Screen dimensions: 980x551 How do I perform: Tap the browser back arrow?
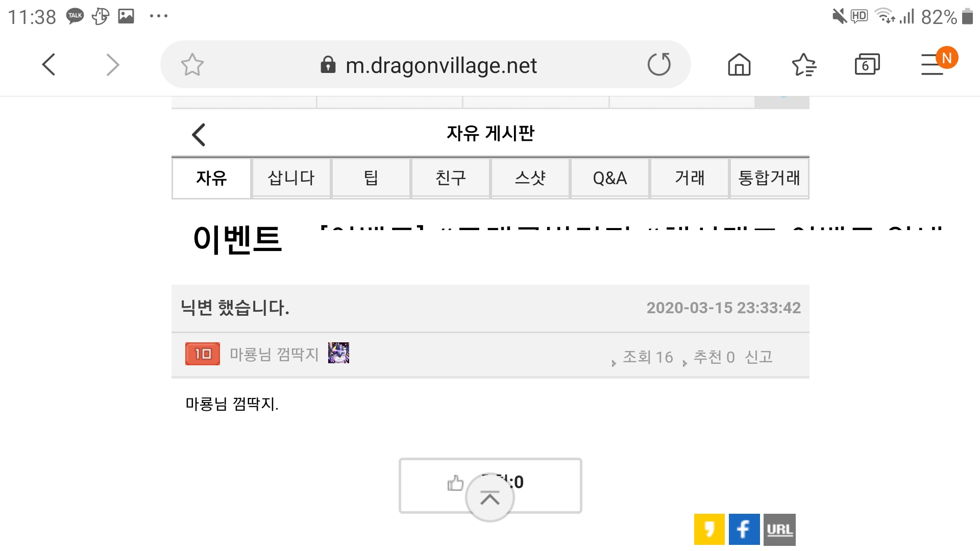(49, 65)
